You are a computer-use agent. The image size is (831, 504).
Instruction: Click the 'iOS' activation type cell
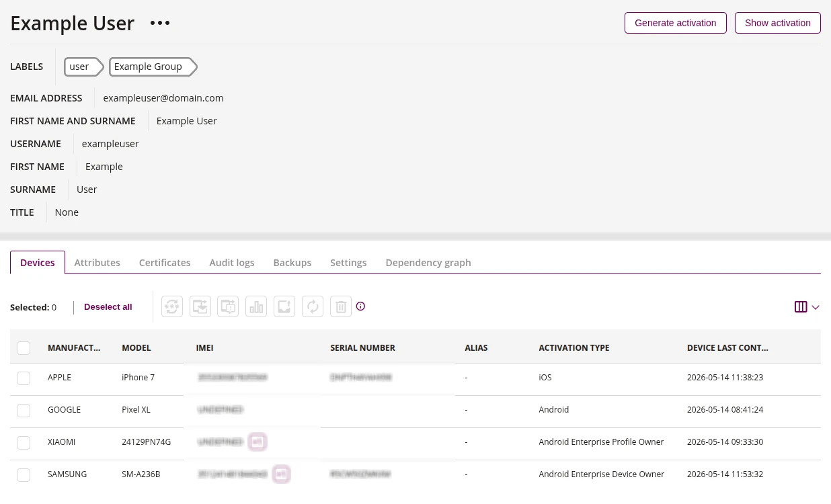click(x=545, y=378)
